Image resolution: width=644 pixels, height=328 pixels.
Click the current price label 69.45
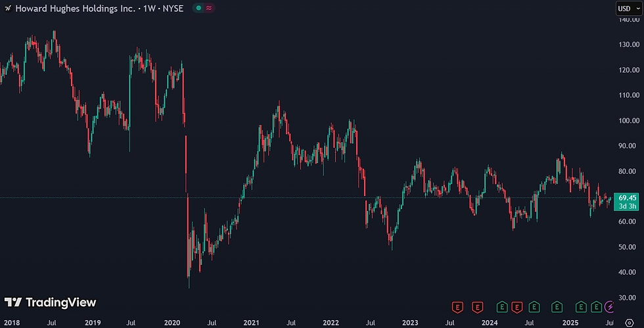click(627, 198)
